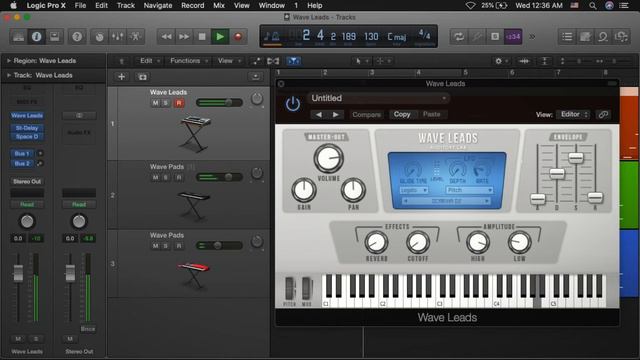Solo the Wave Leads track

click(x=166, y=103)
